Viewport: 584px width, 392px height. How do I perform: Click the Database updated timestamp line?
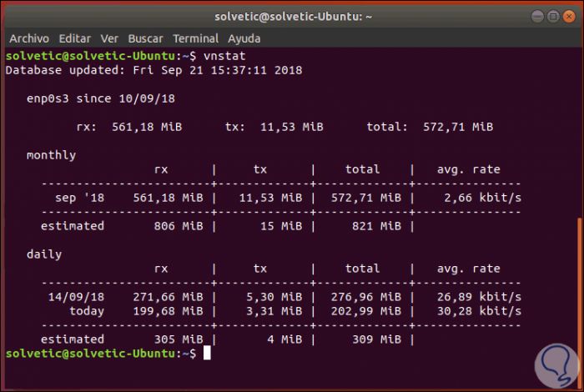(x=154, y=70)
